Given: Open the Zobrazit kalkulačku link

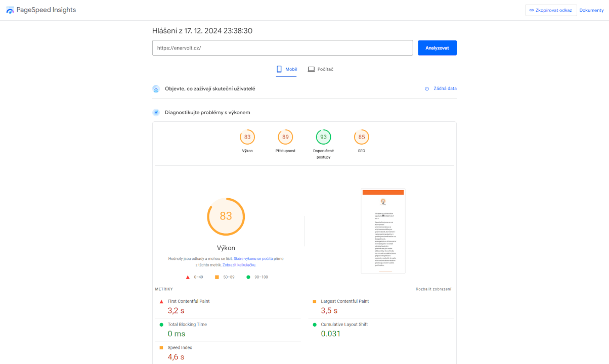Looking at the screenshot, I should click(239, 265).
